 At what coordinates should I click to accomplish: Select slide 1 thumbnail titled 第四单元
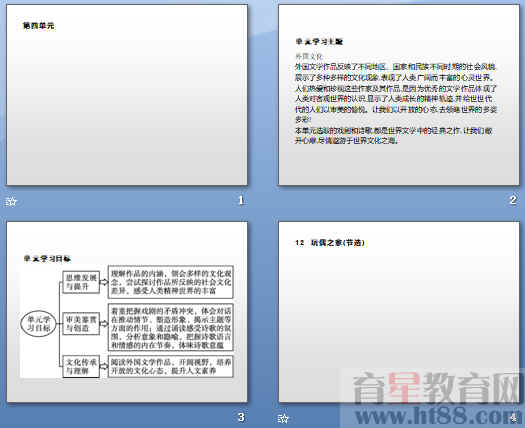[x=127, y=95]
